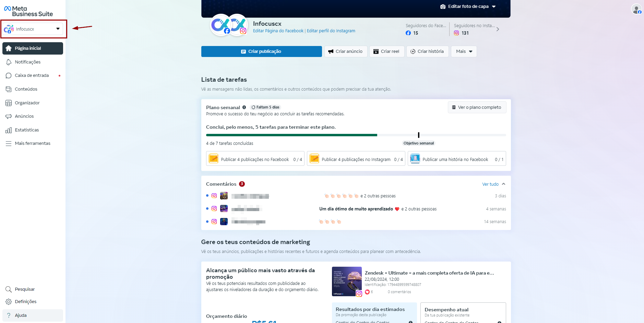644x323 pixels.
Task: Click the Anúncios megaphone icon in sidebar
Action: [9, 116]
